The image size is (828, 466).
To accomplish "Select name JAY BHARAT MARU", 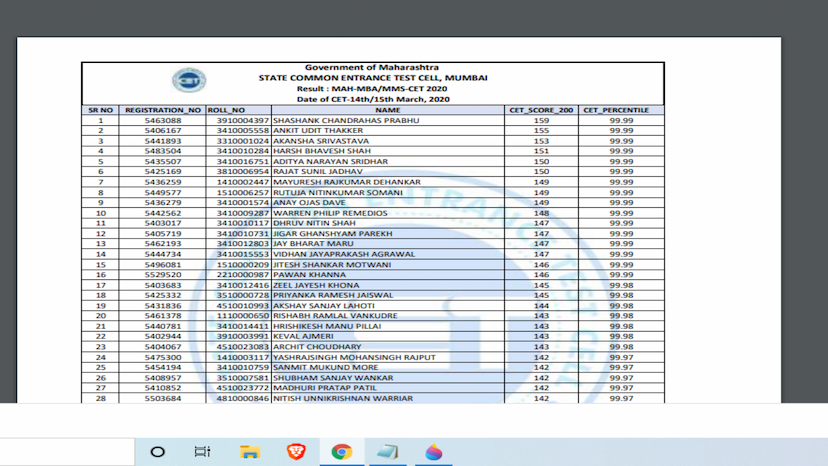I will click(313, 244).
